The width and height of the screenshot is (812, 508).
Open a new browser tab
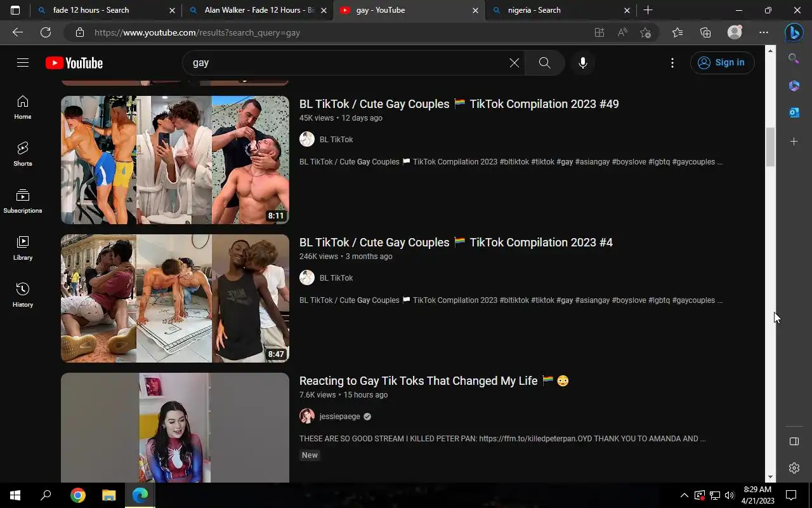648,10
